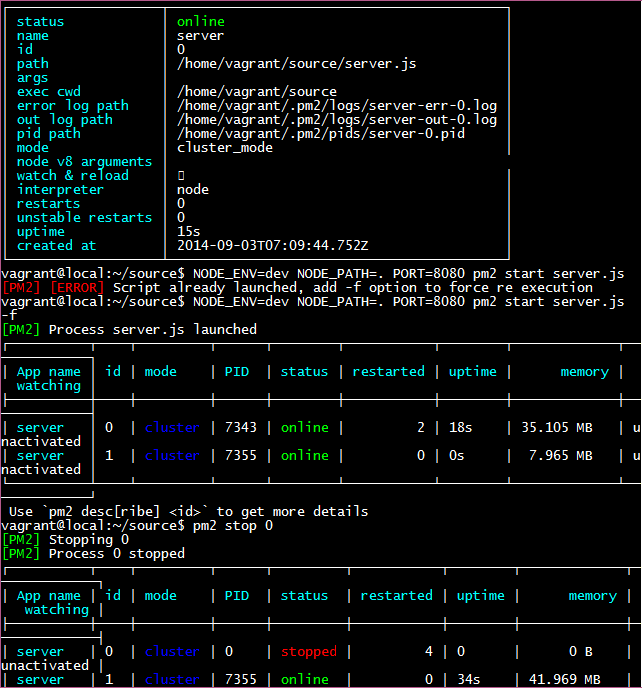This screenshot has height=688, width=642.
Task: Click the 'watch & reload' label
Action: click(x=73, y=176)
